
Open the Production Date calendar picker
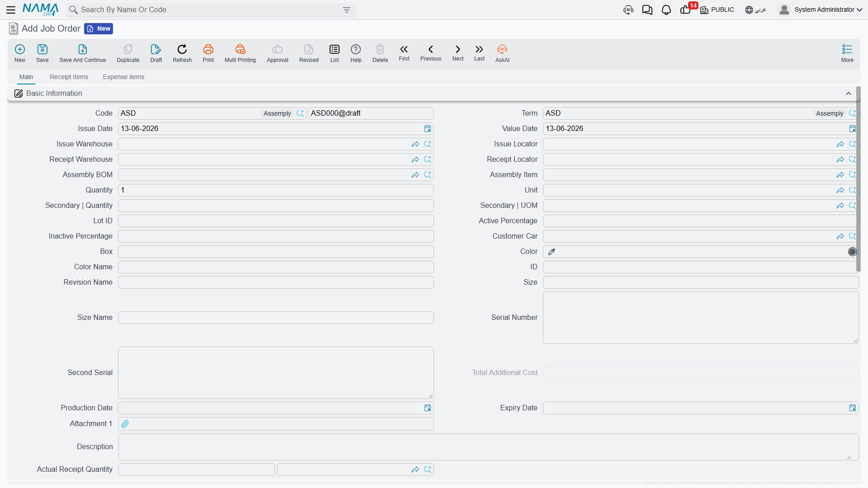(x=428, y=408)
